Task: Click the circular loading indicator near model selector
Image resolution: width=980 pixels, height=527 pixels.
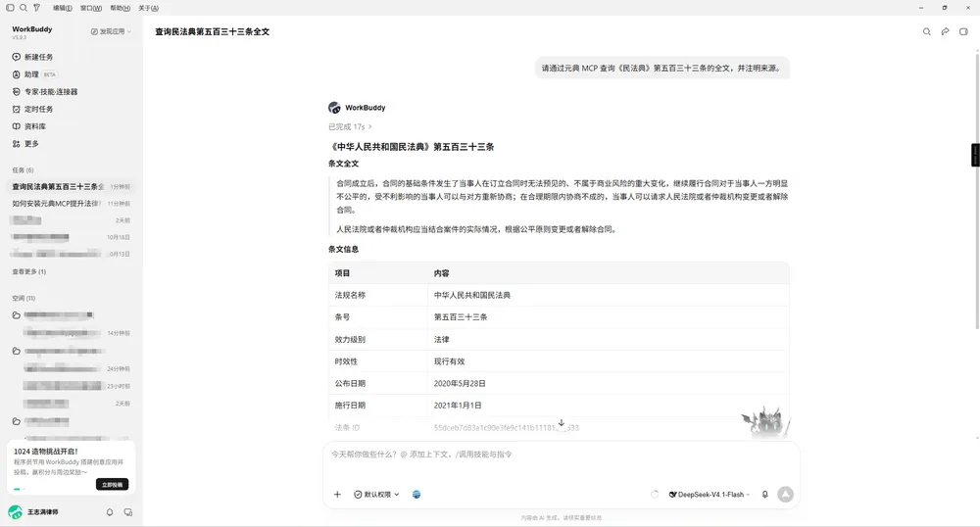Action: click(x=655, y=495)
